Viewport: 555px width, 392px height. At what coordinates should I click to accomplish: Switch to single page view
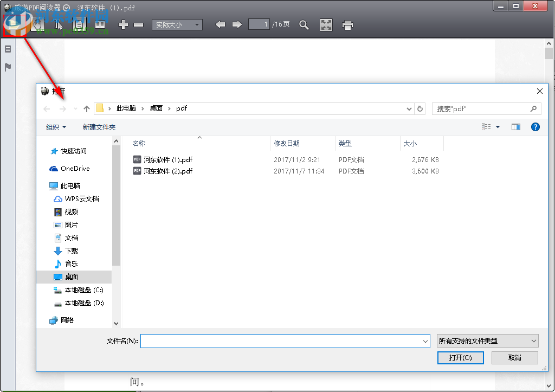(x=79, y=25)
